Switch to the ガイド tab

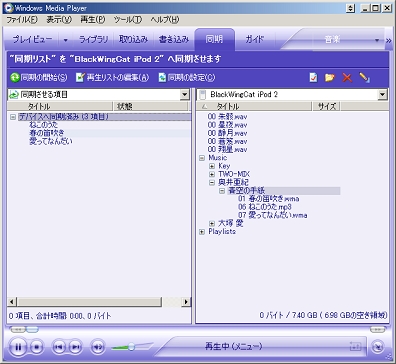pos(255,40)
